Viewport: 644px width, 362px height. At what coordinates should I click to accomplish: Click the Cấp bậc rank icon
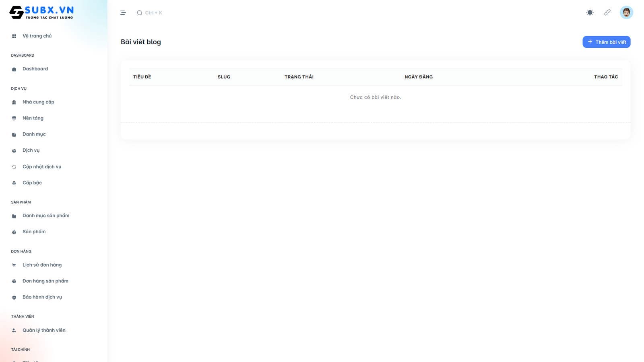tap(14, 183)
